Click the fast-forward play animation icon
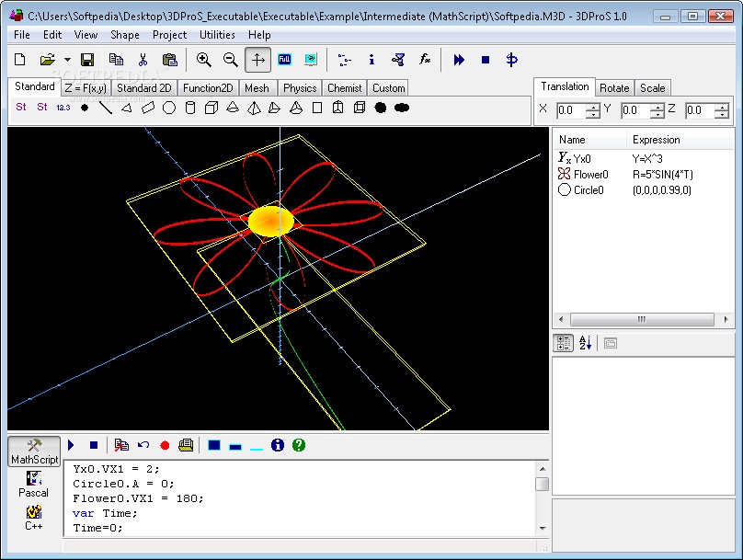743x560 pixels. 459,60
